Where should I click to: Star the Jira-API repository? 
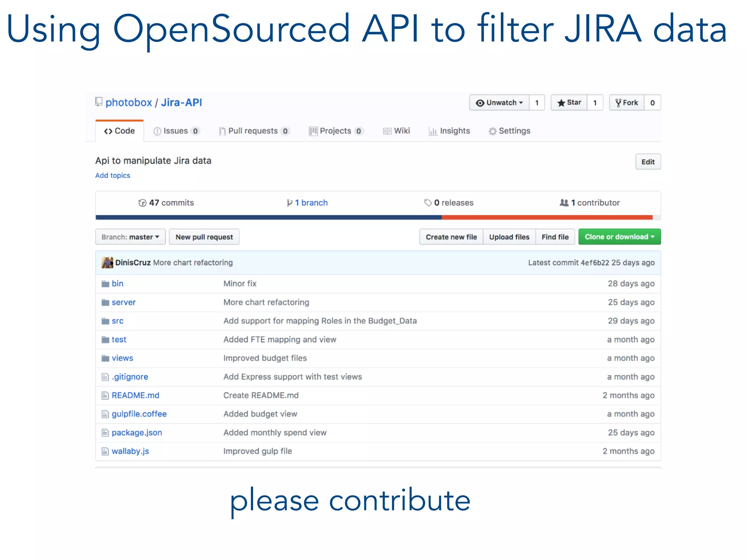coord(569,102)
